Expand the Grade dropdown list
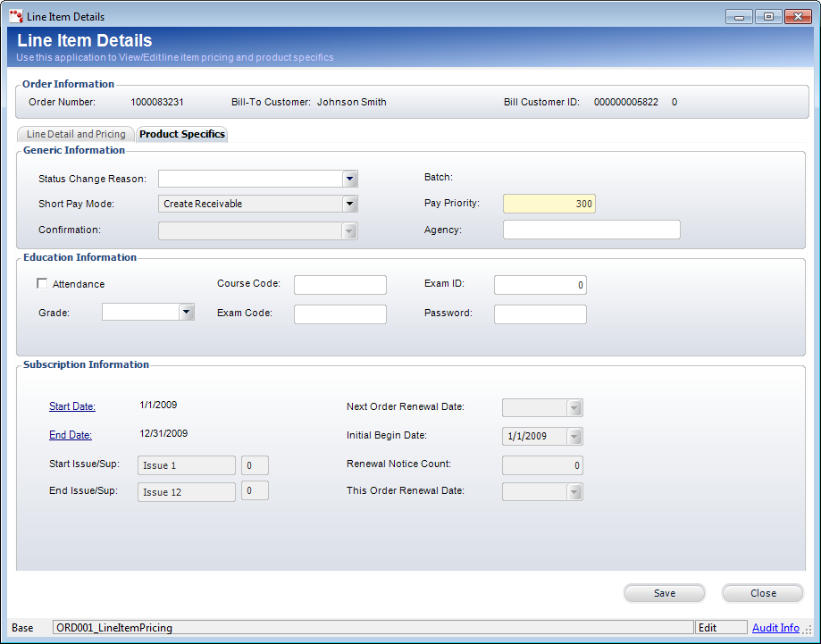The width and height of the screenshot is (821, 644). pos(187,312)
